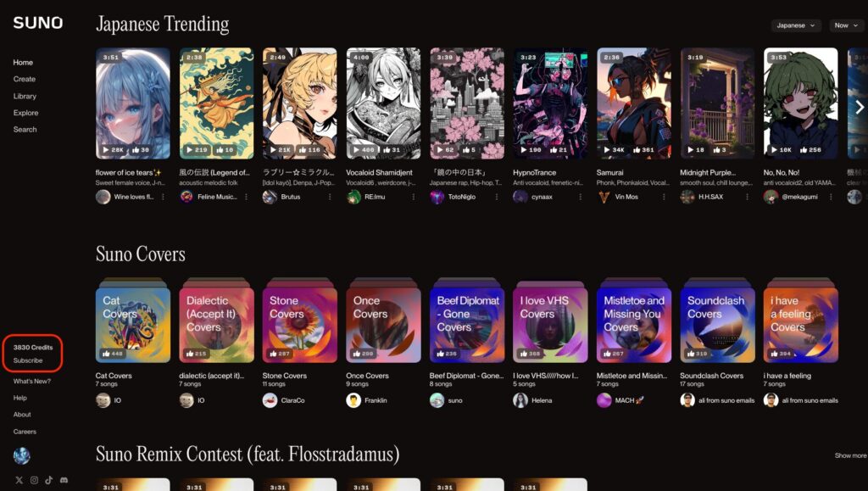Open the Discord icon in sidebar
Image resolution: width=868 pixels, height=491 pixels.
click(64, 480)
